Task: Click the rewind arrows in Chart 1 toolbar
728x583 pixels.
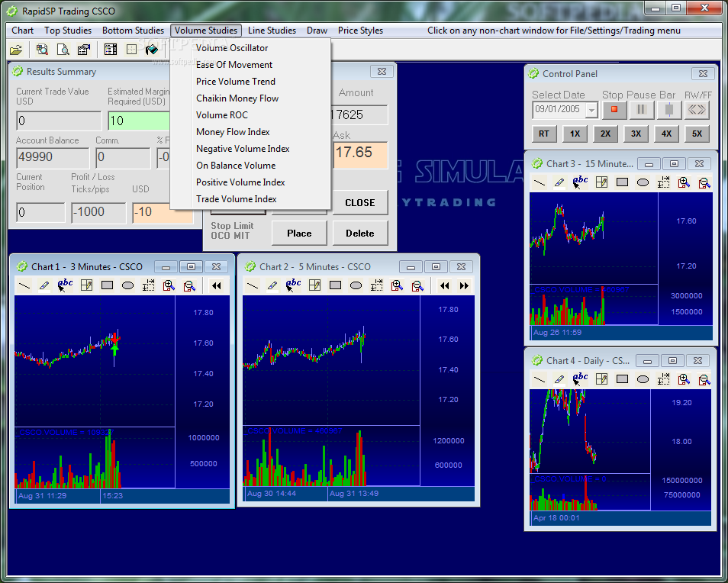Action: [217, 285]
